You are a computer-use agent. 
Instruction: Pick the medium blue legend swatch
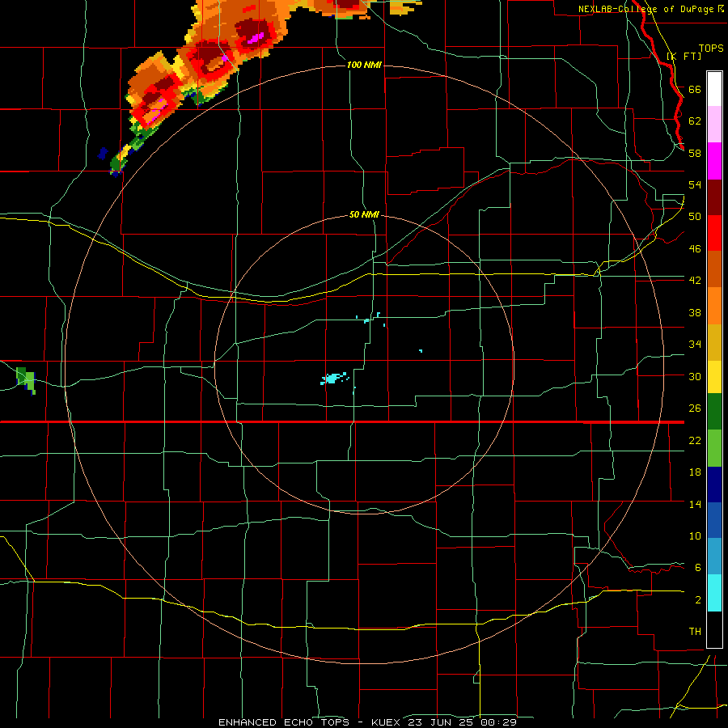tap(714, 520)
